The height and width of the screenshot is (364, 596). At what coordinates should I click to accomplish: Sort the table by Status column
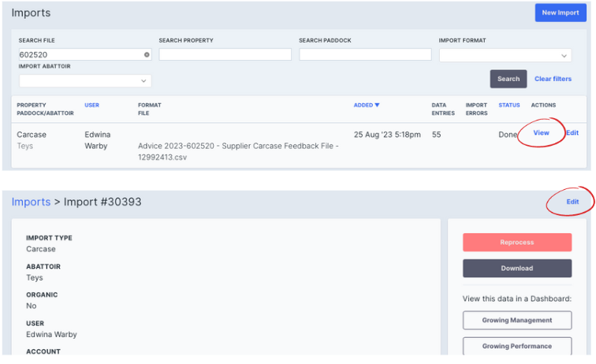coord(509,106)
